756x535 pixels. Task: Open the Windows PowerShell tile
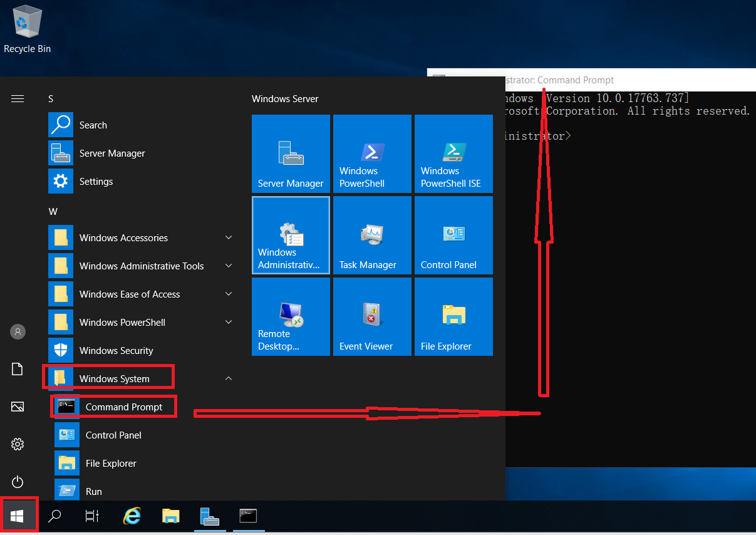click(x=372, y=153)
